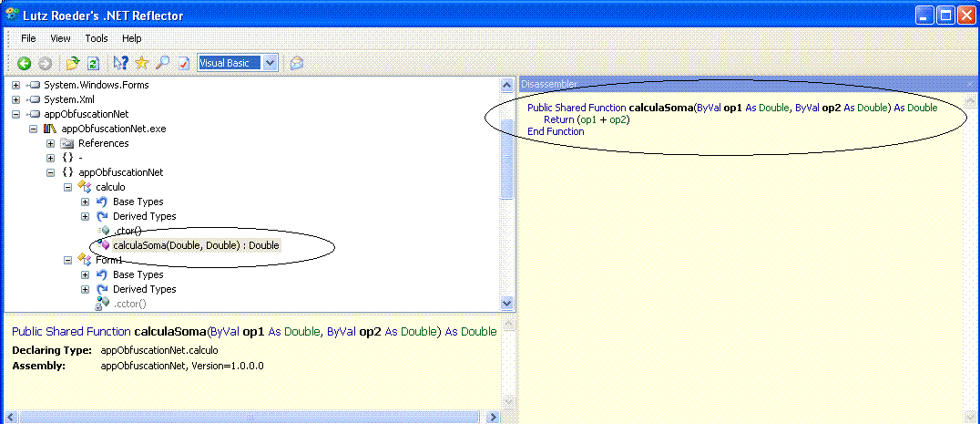Click the appObfuscationNet.exe module icon

tap(50, 129)
